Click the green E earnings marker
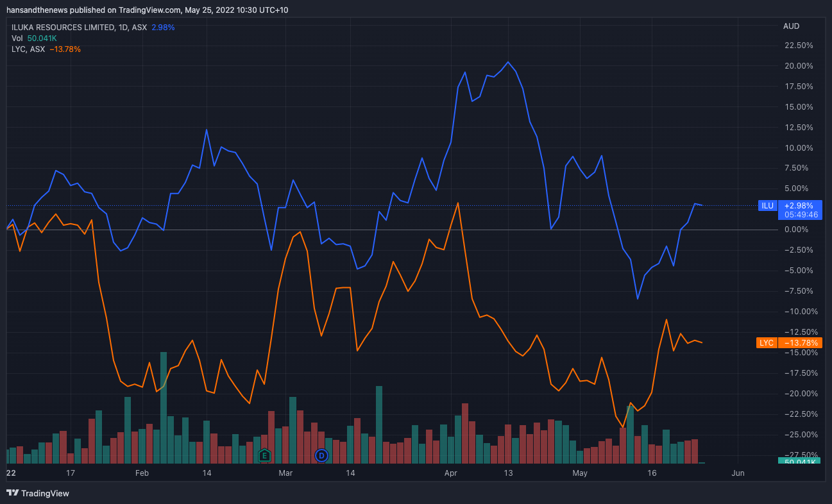This screenshot has height=504, width=832. click(x=264, y=455)
